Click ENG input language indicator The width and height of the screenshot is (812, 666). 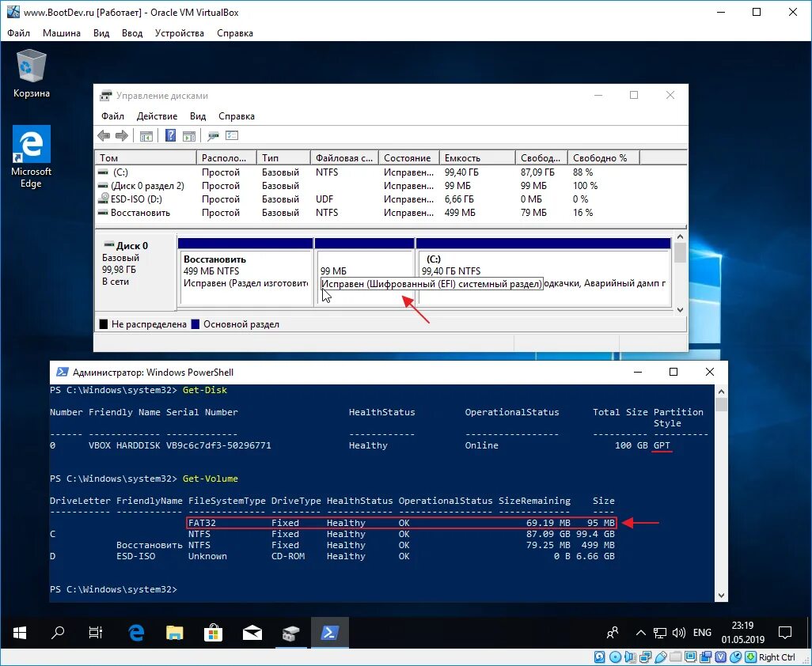(702, 633)
